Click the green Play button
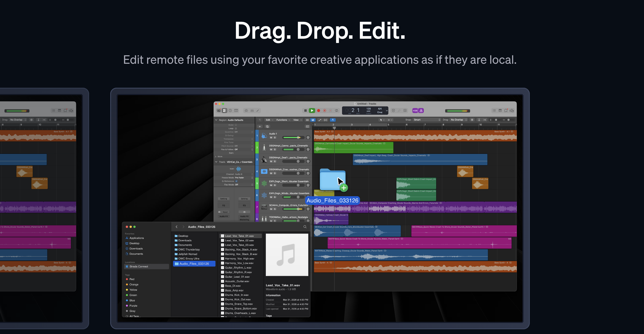This screenshot has height=334, width=644. [x=312, y=111]
